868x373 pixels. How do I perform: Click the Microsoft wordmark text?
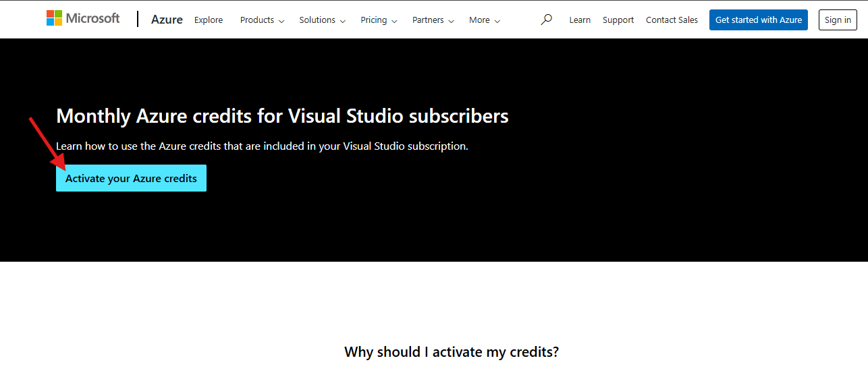[x=92, y=18]
